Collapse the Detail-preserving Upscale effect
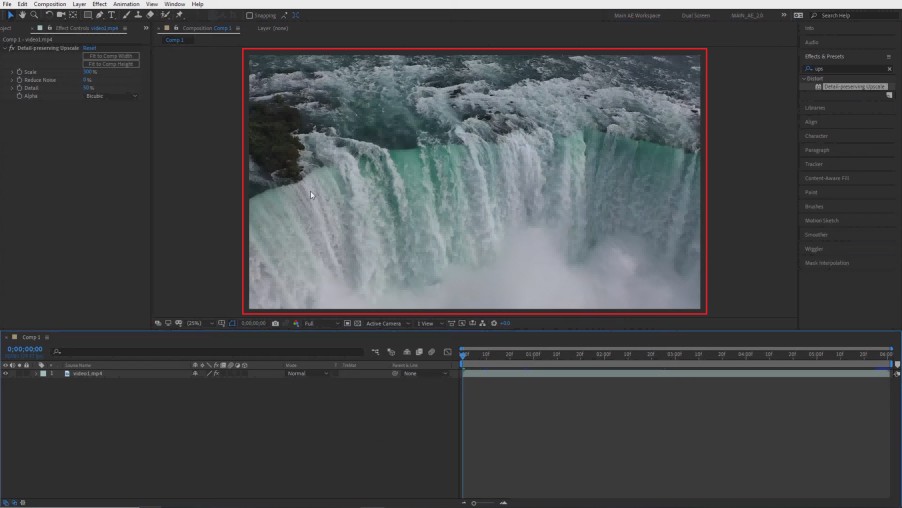Viewport: 902px width, 508px height. (x=5, y=48)
